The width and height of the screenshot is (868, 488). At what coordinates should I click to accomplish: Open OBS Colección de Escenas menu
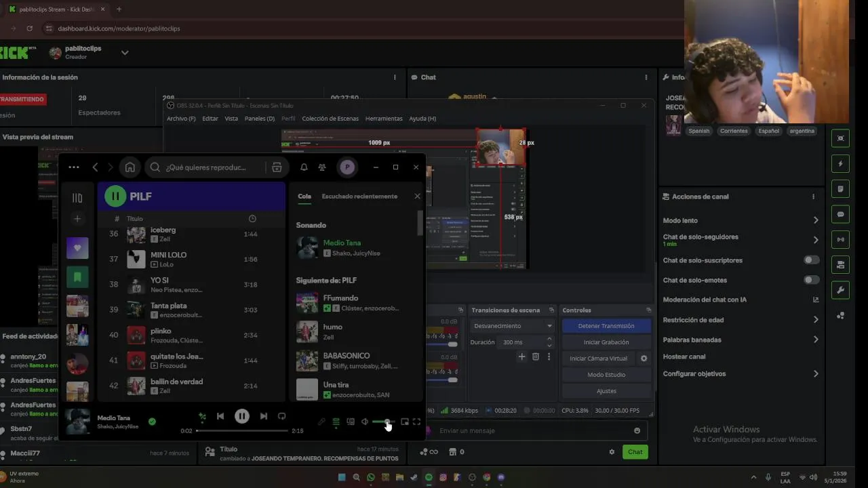tap(330, 119)
